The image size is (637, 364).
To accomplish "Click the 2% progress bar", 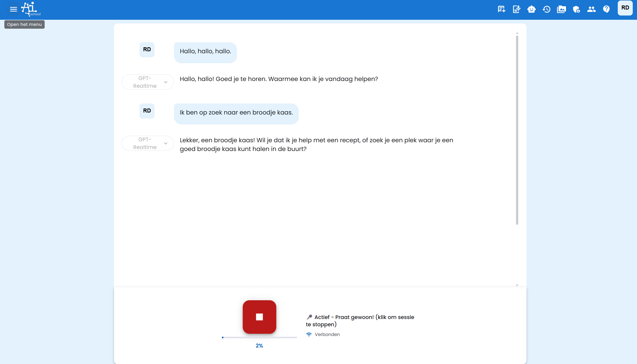I will point(259,337).
